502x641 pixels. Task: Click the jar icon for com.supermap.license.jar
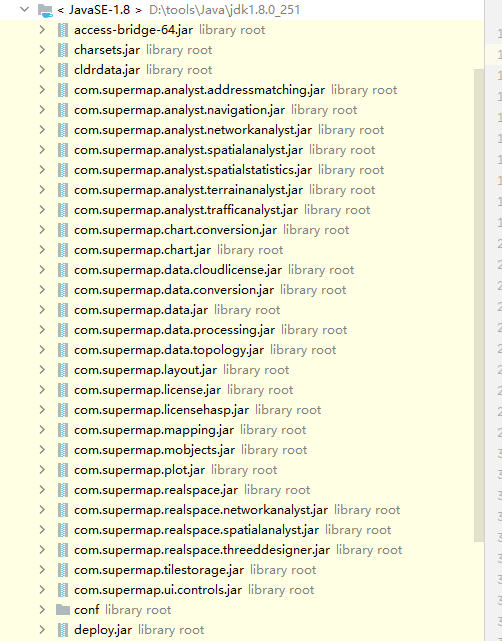63,390
